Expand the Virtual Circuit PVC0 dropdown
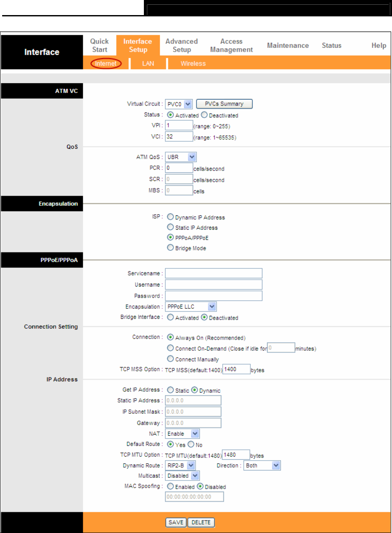392x533 pixels. pyautogui.click(x=179, y=104)
